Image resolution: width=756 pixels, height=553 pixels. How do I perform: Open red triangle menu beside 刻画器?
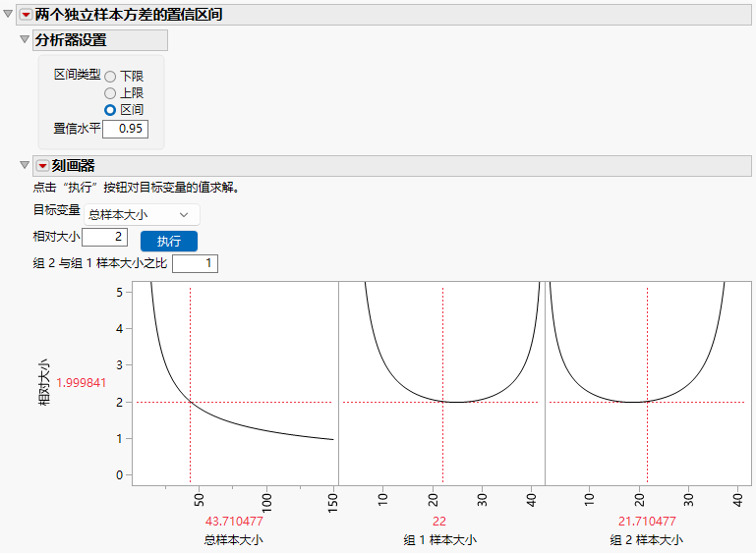point(42,166)
